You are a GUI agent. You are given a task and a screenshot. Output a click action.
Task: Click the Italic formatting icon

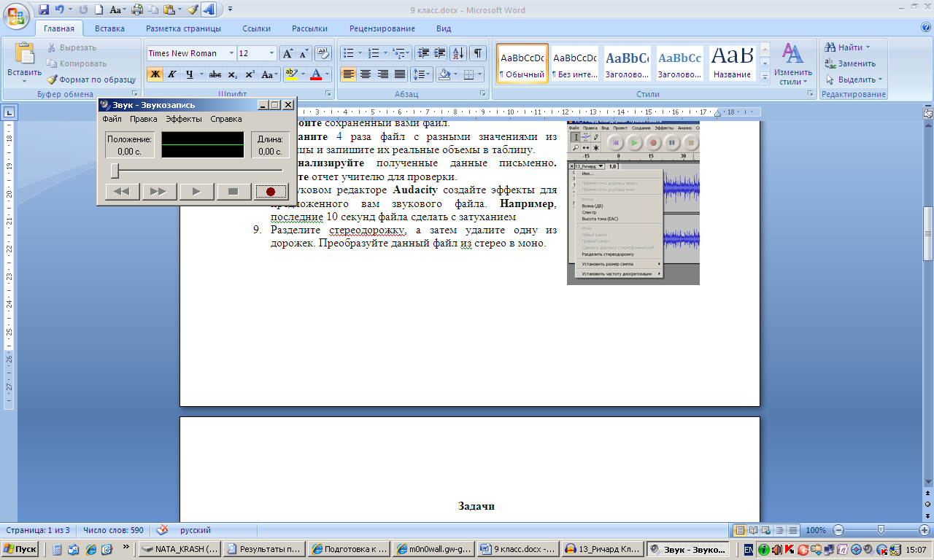click(x=172, y=74)
